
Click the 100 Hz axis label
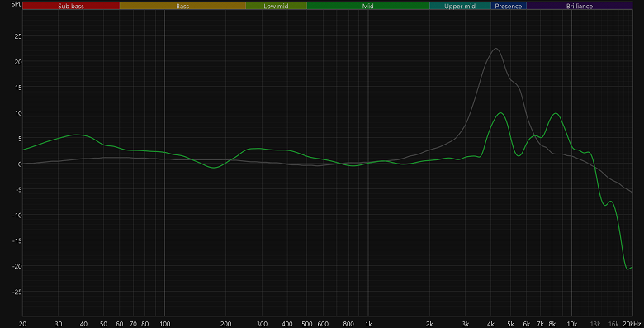(164, 324)
